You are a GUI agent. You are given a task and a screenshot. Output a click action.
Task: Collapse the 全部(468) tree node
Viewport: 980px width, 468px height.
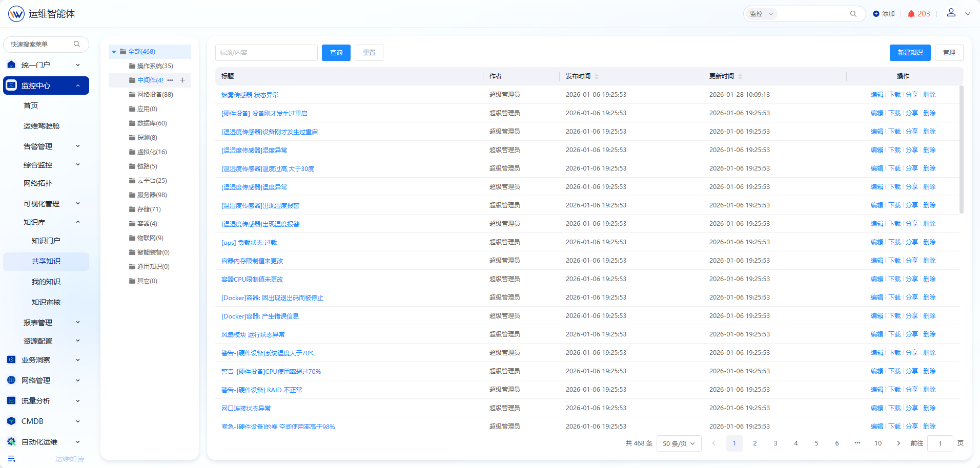tap(114, 52)
